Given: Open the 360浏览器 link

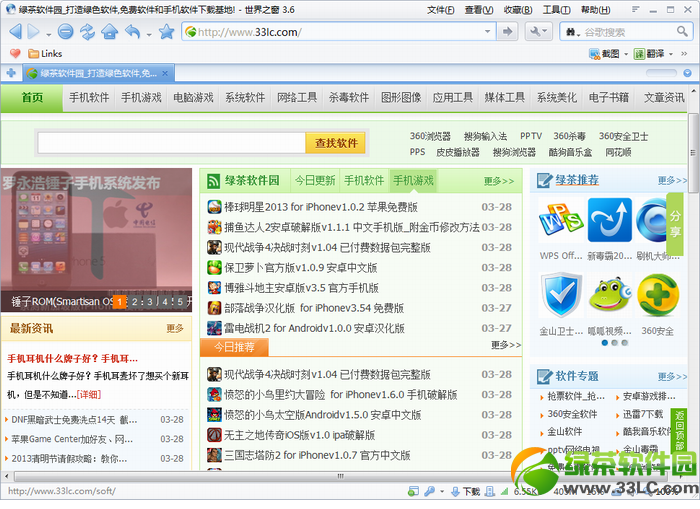Looking at the screenshot, I should pyautogui.click(x=430, y=136).
